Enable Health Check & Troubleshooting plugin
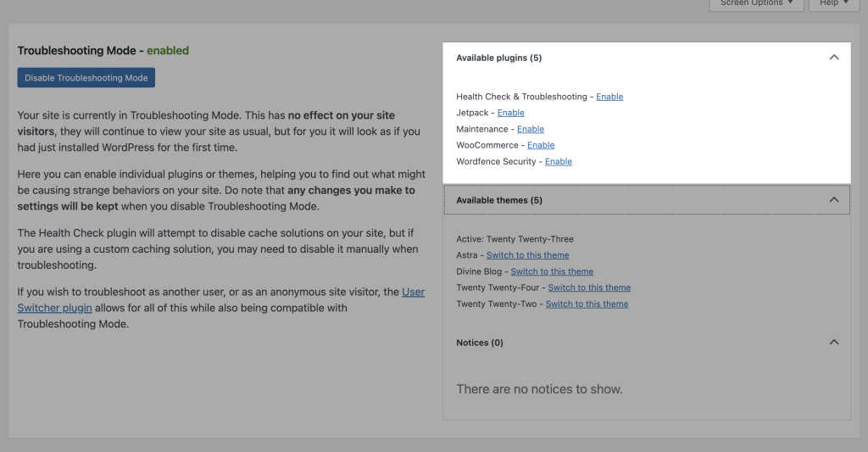This screenshot has width=868, height=452. pos(609,97)
